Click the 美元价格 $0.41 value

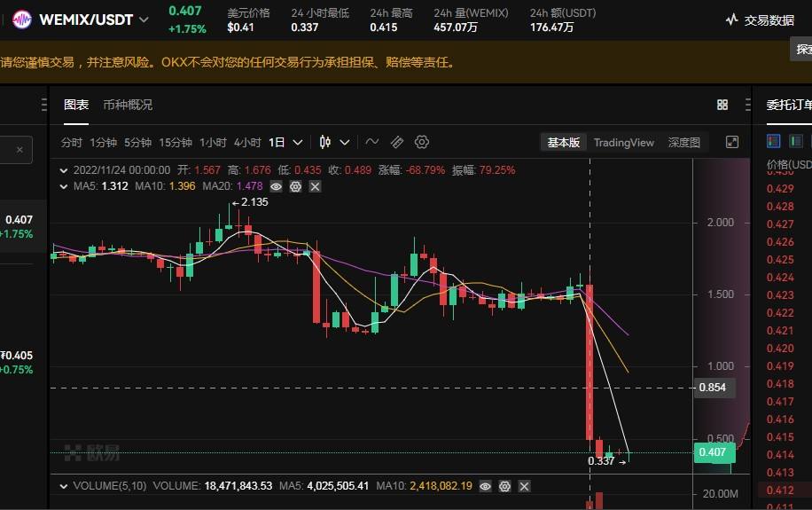[x=241, y=27]
